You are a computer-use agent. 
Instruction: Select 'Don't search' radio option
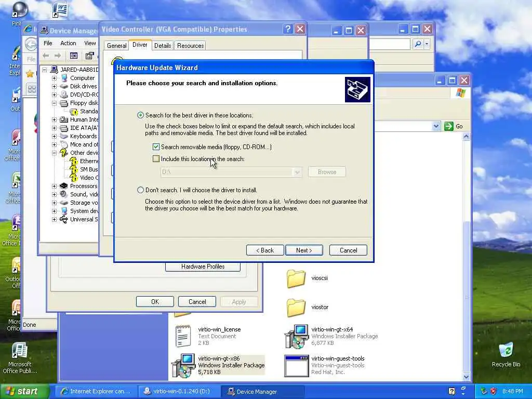tap(140, 190)
